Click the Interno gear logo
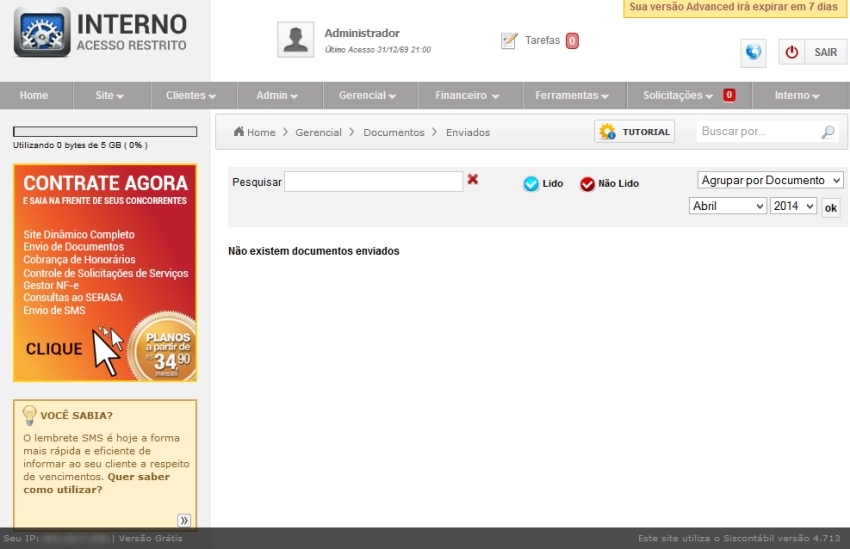850x549 pixels. pyautogui.click(x=42, y=32)
